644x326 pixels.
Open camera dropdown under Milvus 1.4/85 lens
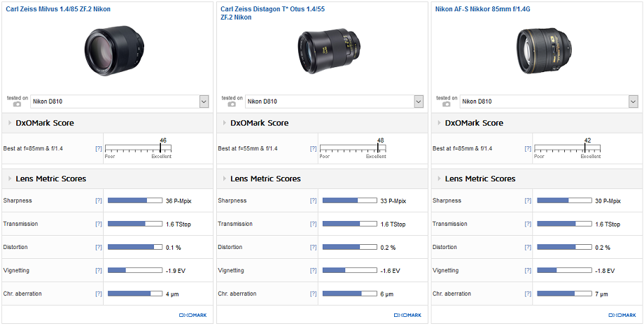point(120,101)
